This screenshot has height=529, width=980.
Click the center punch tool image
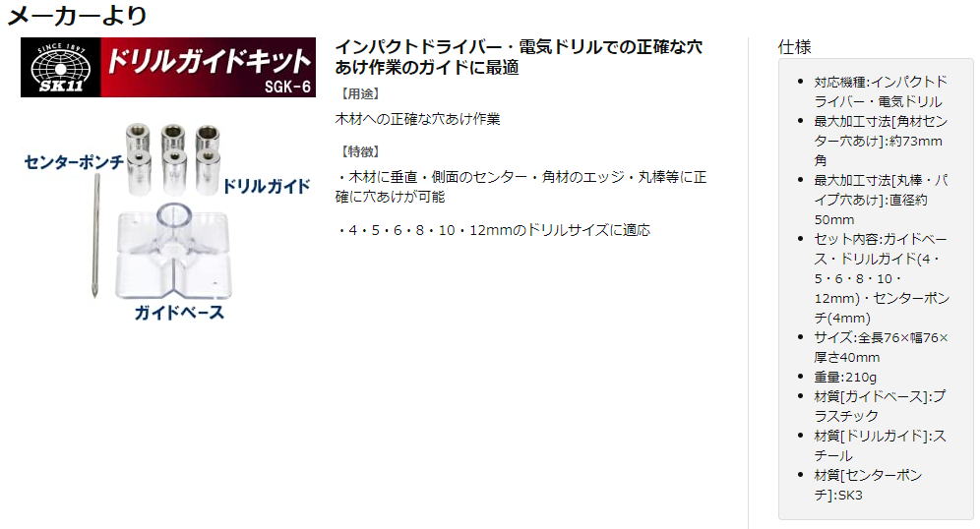click(x=95, y=235)
